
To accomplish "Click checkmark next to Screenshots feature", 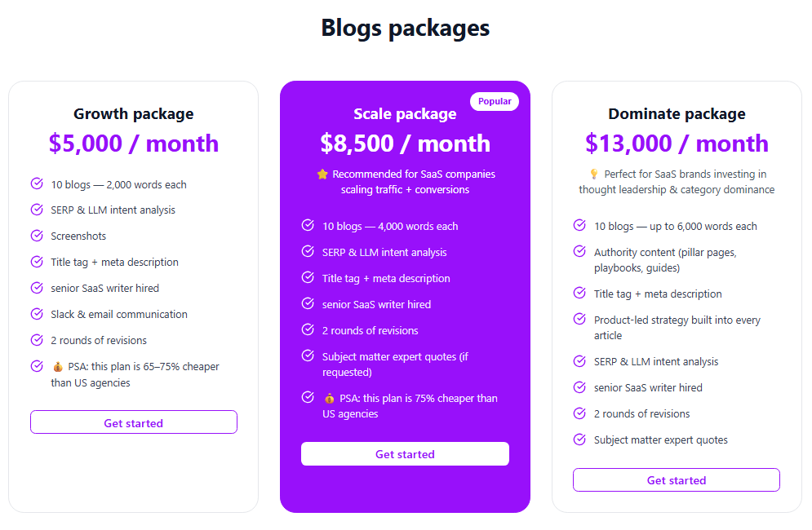I will pyautogui.click(x=37, y=236).
